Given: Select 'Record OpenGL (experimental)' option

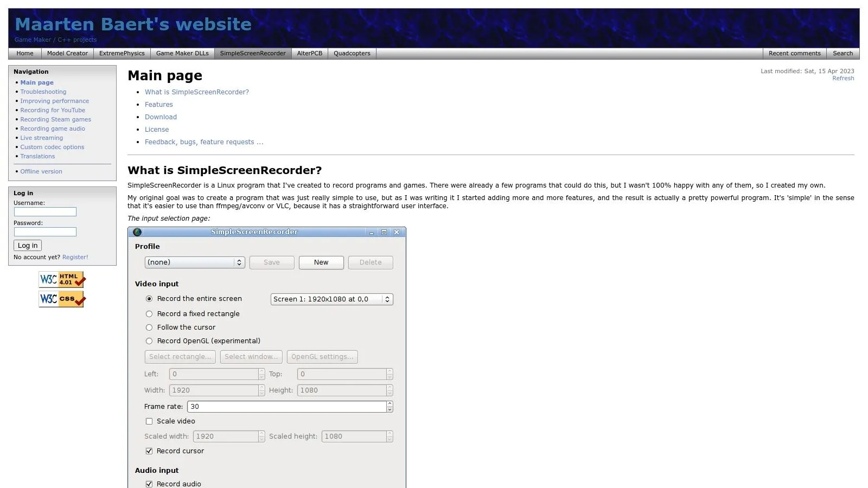Looking at the screenshot, I should tap(149, 341).
